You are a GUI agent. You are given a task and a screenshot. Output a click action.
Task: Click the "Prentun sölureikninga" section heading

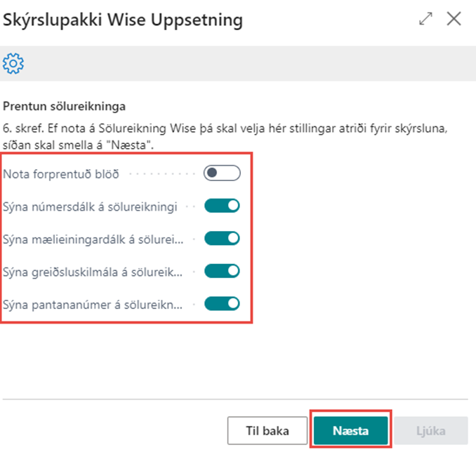(65, 107)
